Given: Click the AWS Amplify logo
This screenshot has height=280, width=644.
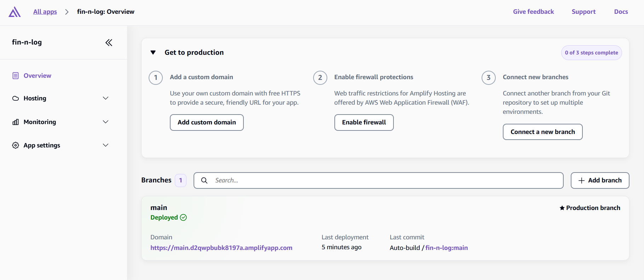Looking at the screenshot, I should coord(15,12).
